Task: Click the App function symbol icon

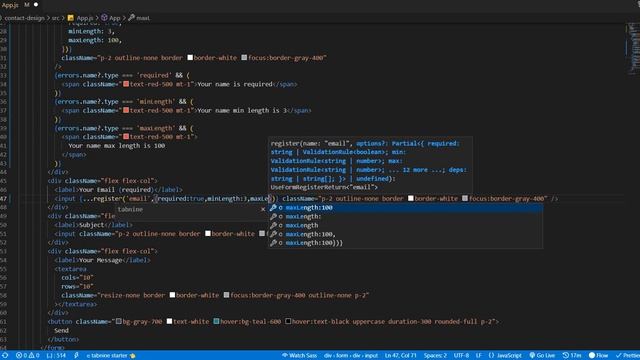Action: point(104,18)
